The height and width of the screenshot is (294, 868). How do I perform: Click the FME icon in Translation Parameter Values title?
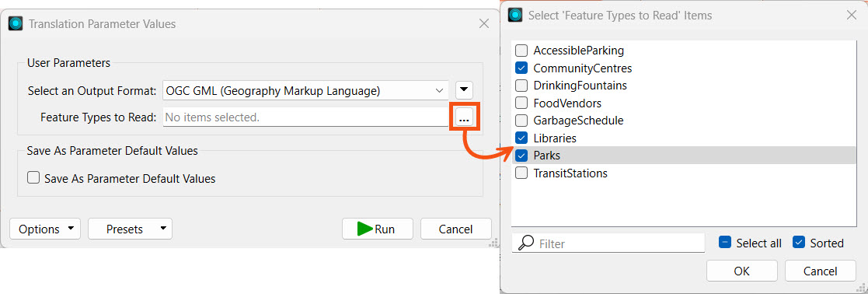tap(16, 24)
